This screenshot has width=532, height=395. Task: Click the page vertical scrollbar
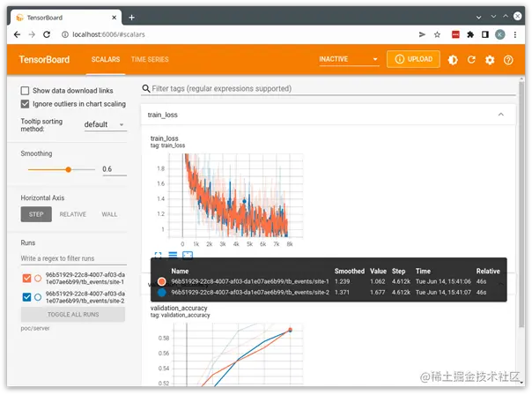[521, 204]
